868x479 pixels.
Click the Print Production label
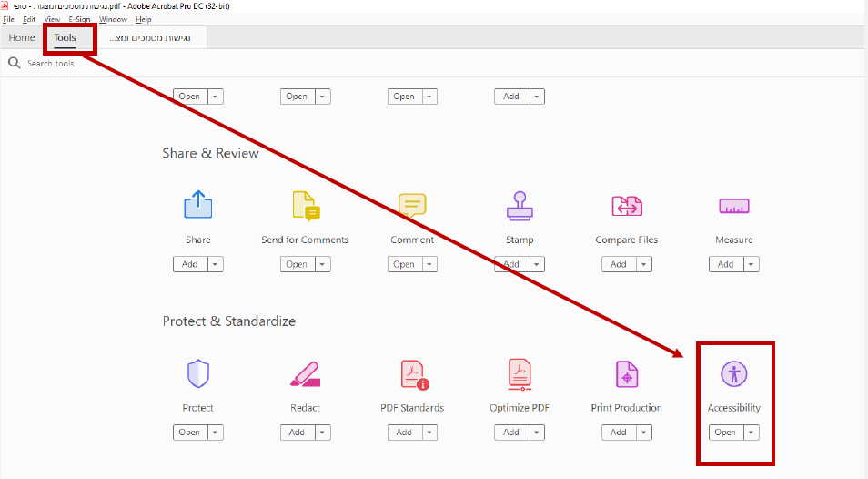627,408
